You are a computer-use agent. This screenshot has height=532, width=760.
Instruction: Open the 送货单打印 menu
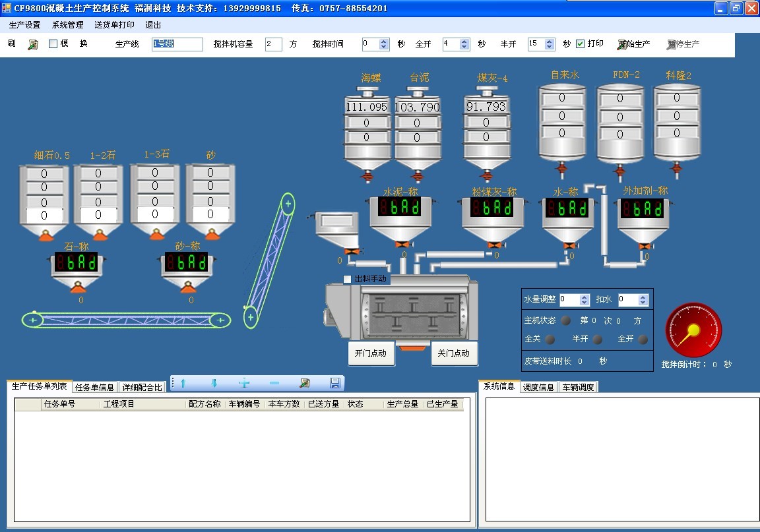[114, 24]
